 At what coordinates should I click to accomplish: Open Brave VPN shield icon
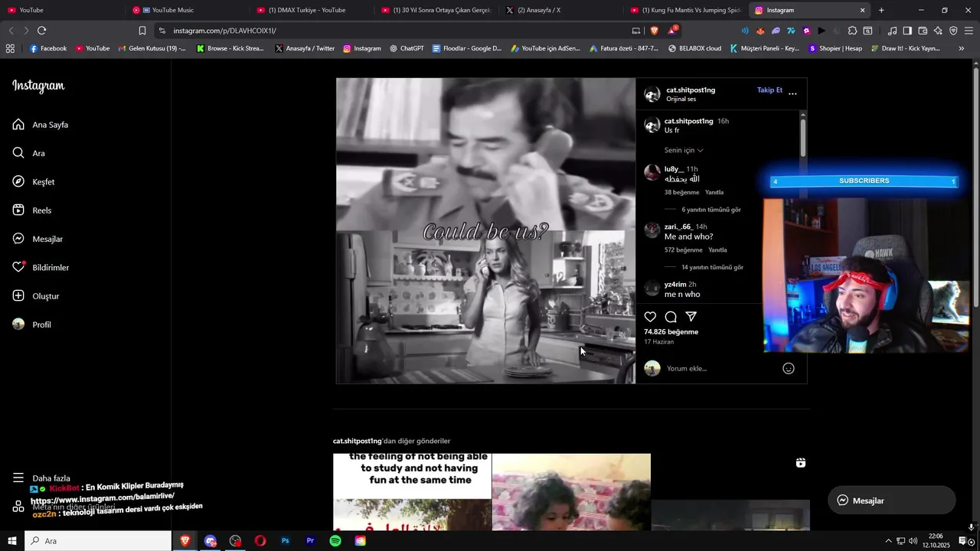[x=953, y=31]
